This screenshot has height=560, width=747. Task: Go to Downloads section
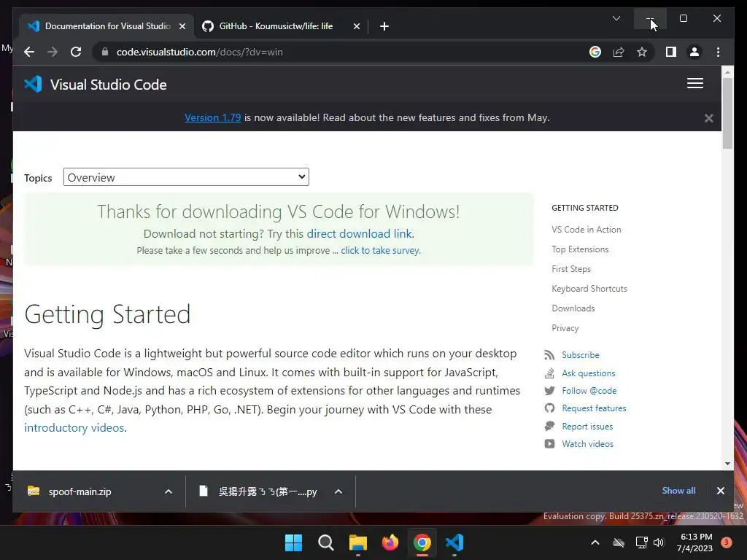(573, 308)
